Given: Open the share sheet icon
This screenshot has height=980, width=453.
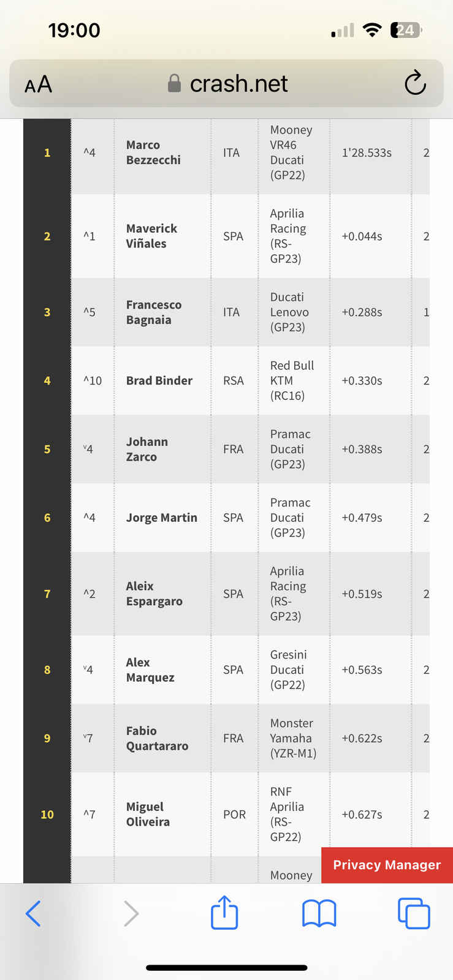Looking at the screenshot, I should click(224, 912).
